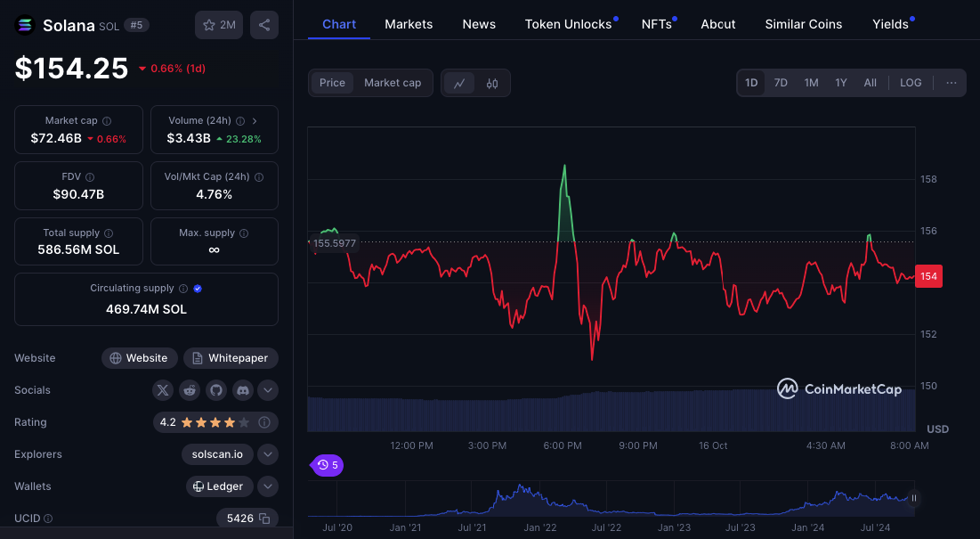980x539 pixels.
Task: Open the Chart tab
Action: pos(339,24)
